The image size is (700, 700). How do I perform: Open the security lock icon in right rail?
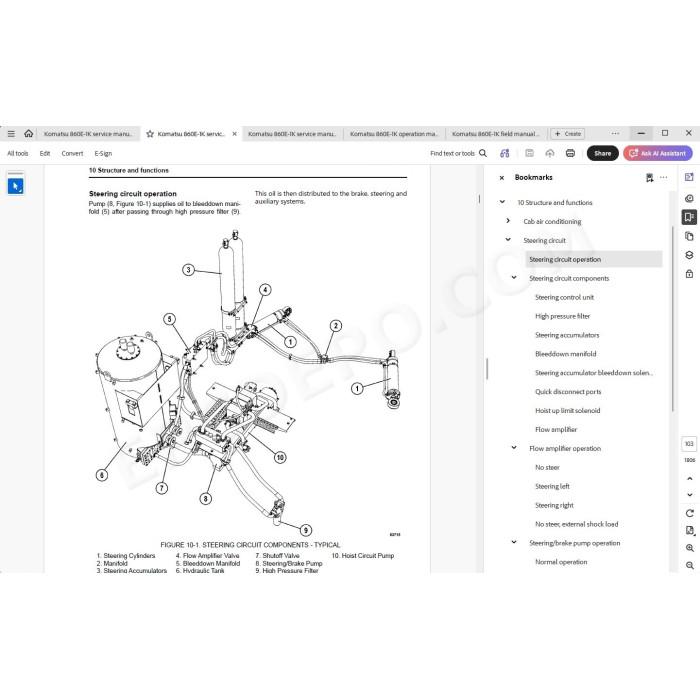(689, 274)
